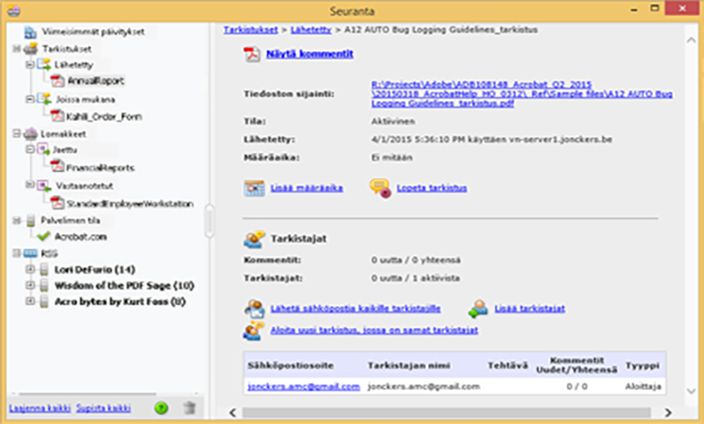Expand Wisdom of the PDF Sage feed
Viewport: 704px width, 424px height.
[30, 285]
